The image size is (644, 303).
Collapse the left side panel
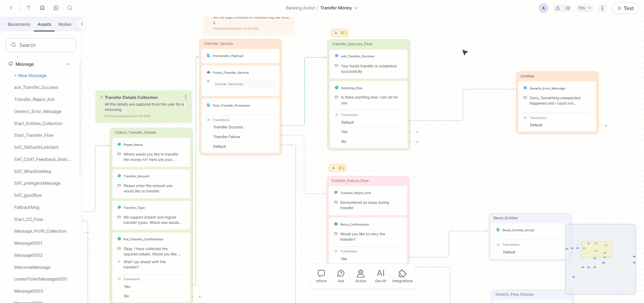(x=82, y=24)
